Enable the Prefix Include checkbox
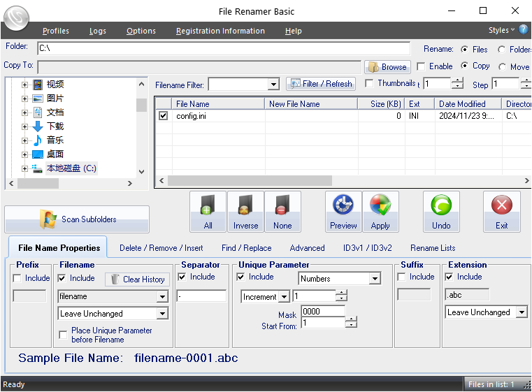The height and width of the screenshot is (392, 532). point(17,278)
